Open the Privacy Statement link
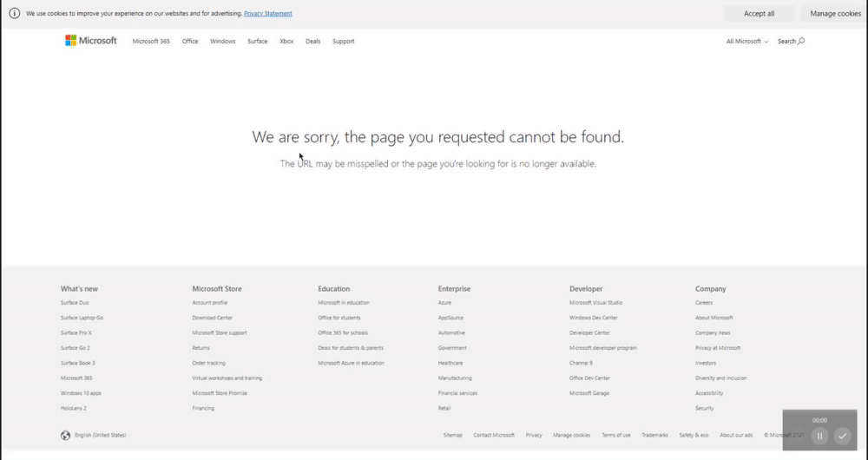868x460 pixels. point(268,13)
